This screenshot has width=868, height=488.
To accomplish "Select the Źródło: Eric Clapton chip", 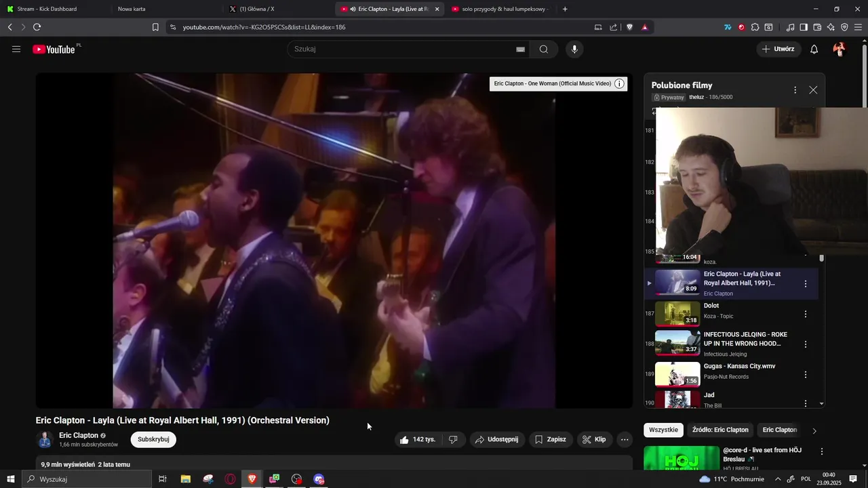I will click(720, 430).
